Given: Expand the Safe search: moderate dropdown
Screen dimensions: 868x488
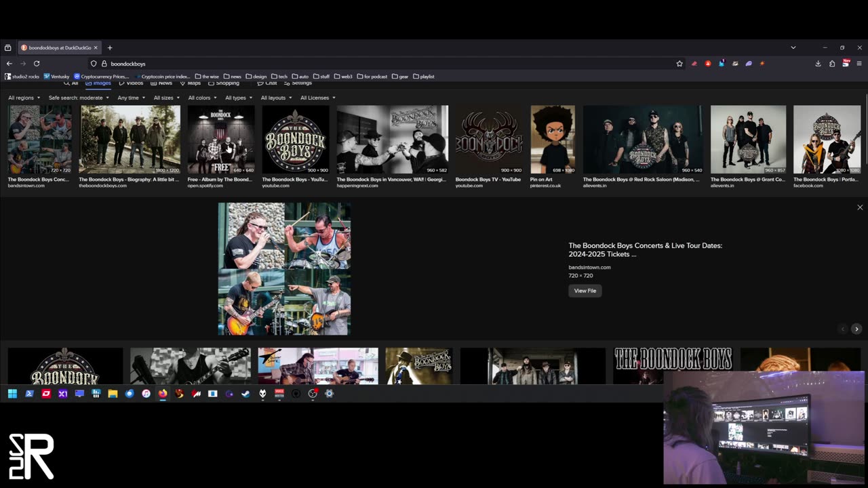Looking at the screenshot, I should pos(79,98).
